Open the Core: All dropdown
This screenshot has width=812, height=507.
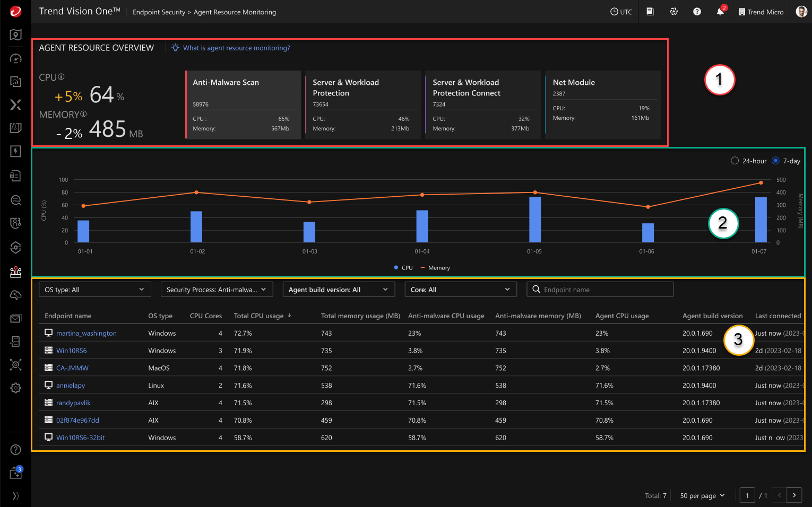click(460, 289)
